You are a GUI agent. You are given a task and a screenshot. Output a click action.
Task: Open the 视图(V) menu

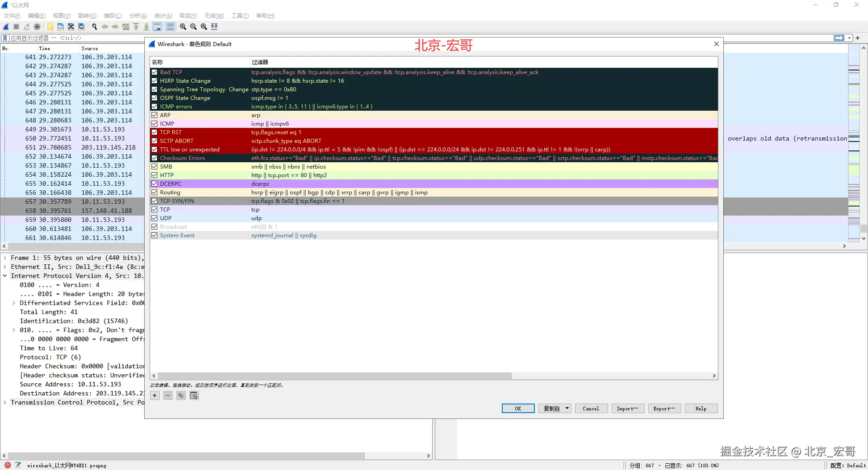61,16
